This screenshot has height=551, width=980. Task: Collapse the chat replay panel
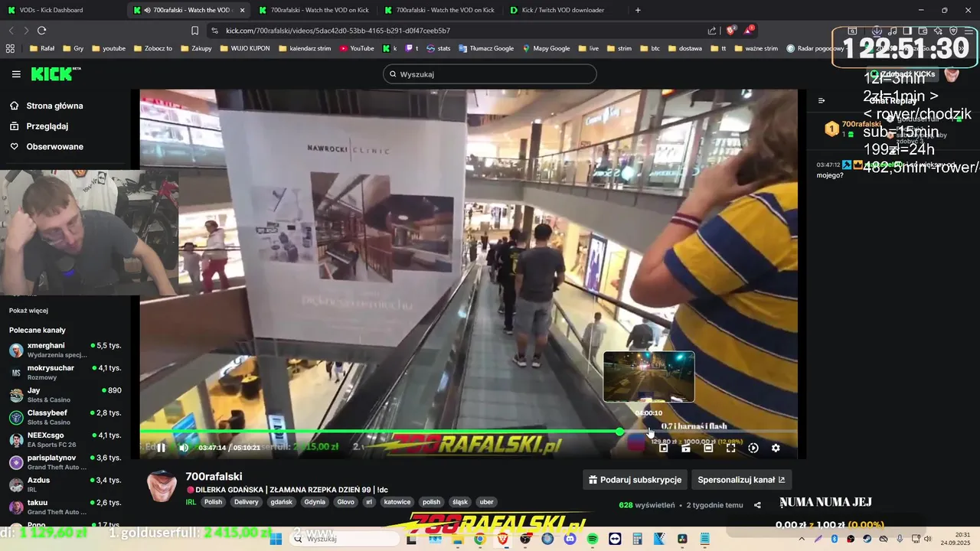(822, 100)
